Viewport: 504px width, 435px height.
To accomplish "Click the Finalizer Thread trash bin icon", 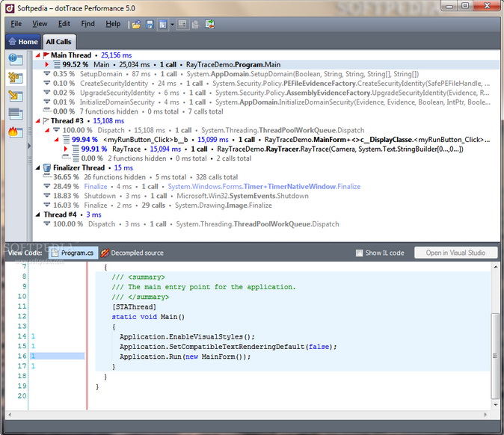I will [x=47, y=167].
